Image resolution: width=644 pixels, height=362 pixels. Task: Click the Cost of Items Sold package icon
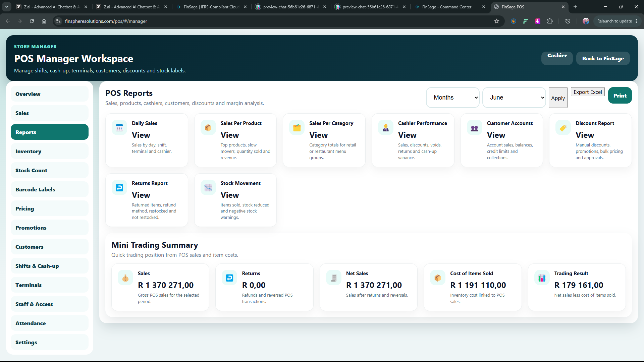438,278
